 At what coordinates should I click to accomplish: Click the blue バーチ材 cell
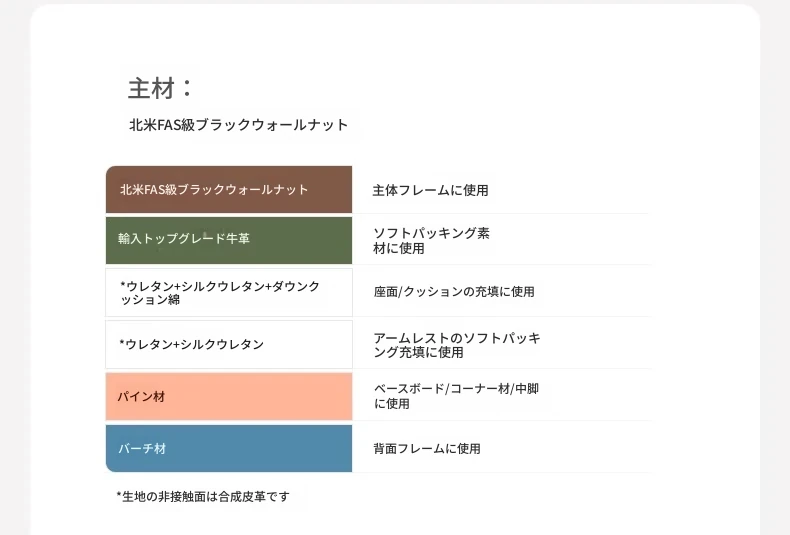229,448
